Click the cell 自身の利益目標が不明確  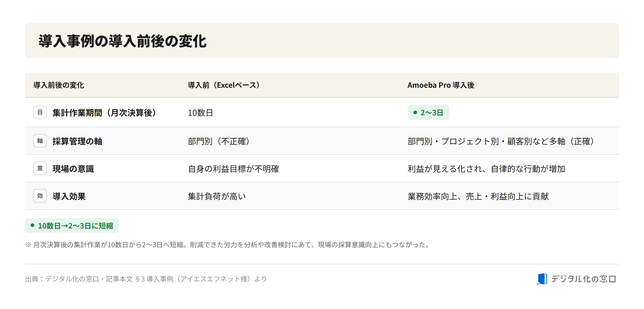(233, 169)
